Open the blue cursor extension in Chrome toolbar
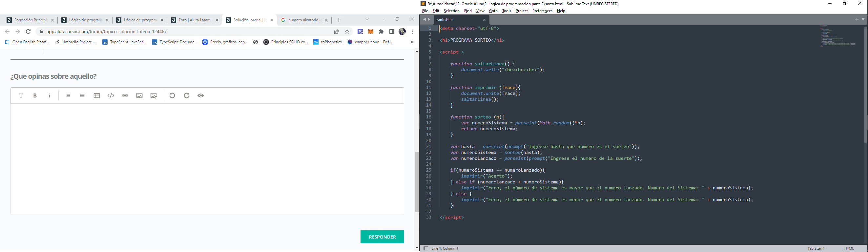The width and height of the screenshot is (868, 252). pyautogui.click(x=360, y=32)
